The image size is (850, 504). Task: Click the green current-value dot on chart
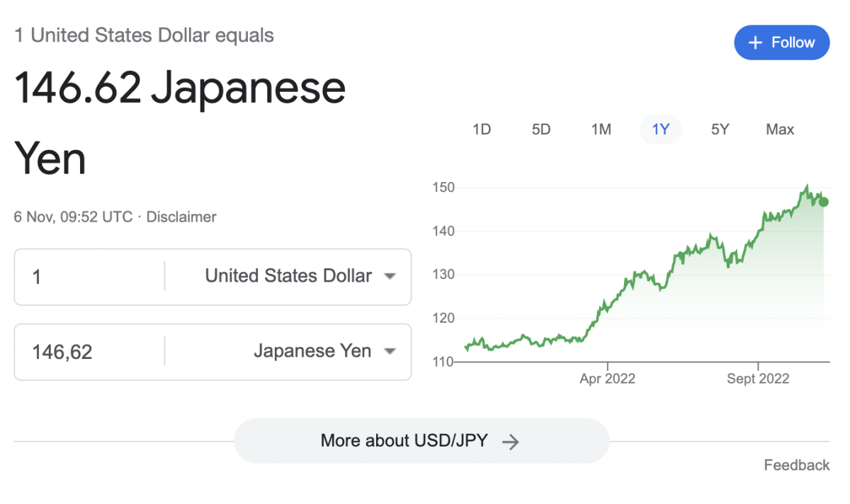click(823, 202)
